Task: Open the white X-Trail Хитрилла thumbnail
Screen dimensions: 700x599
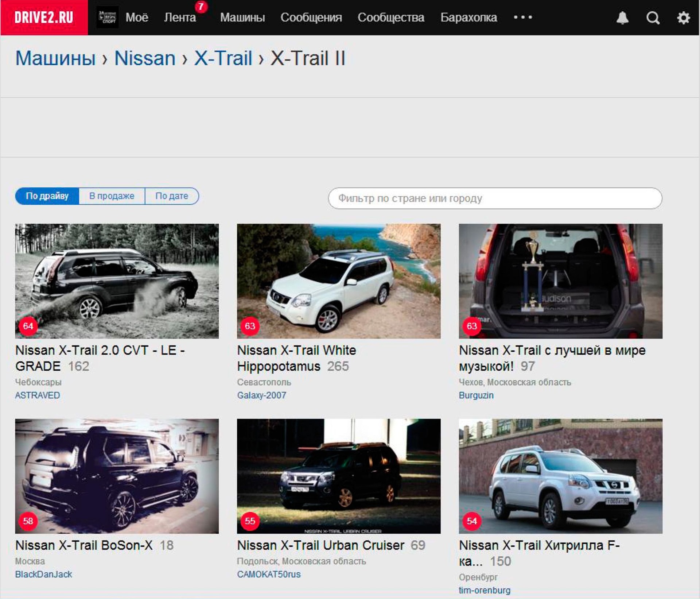Action: tap(561, 476)
